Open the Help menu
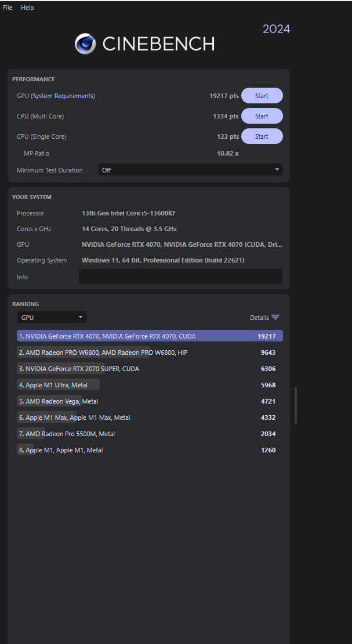Viewport: 352px width, 644px height. [27, 8]
